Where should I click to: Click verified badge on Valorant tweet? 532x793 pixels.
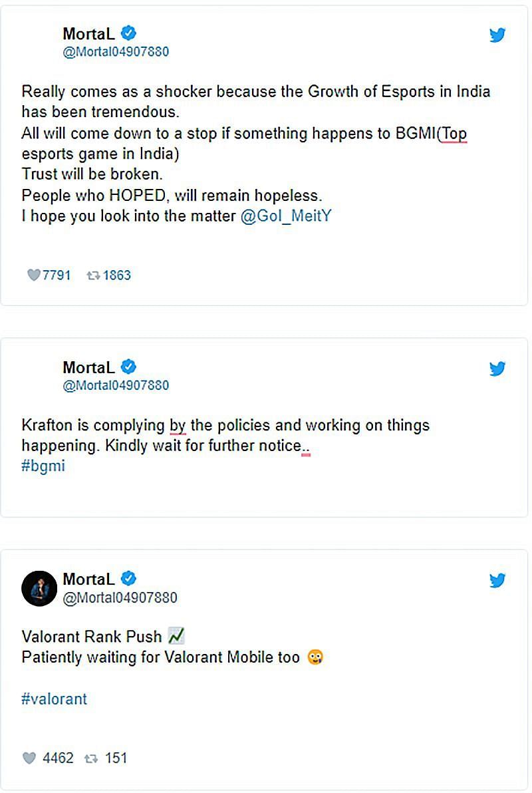pos(128,578)
